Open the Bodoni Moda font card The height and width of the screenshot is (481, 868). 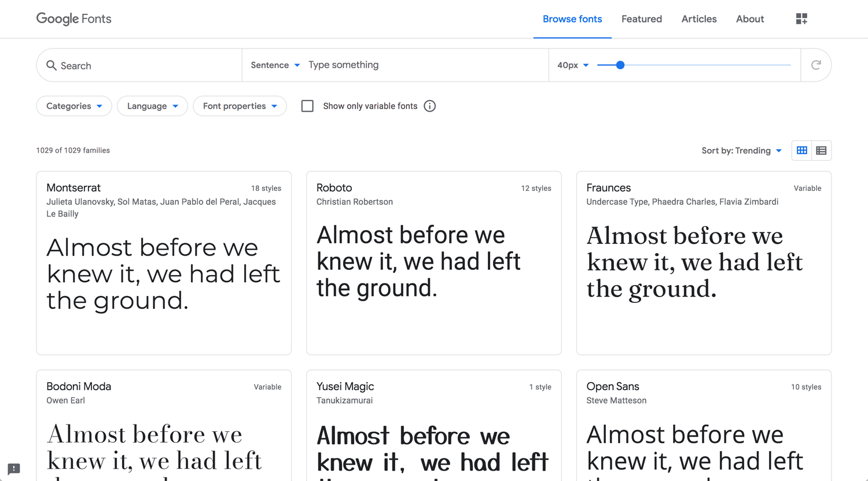click(x=164, y=425)
